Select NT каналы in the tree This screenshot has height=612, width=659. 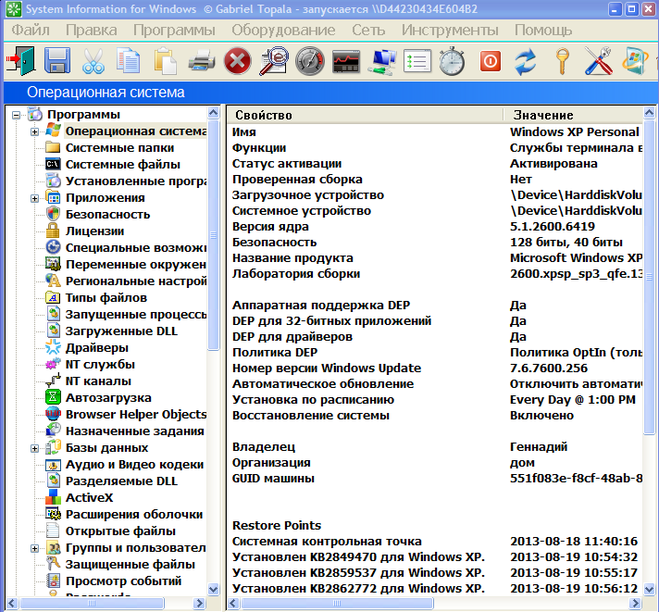coord(98,381)
